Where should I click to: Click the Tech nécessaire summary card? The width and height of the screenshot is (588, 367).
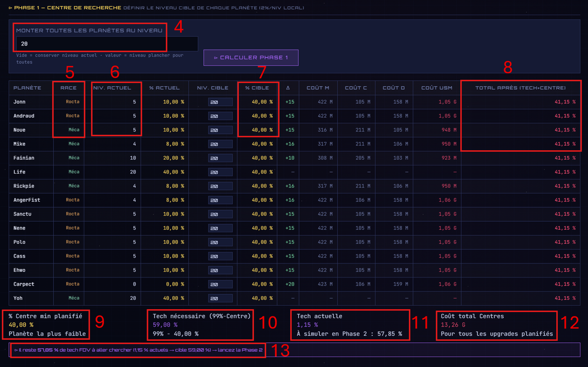201,325
